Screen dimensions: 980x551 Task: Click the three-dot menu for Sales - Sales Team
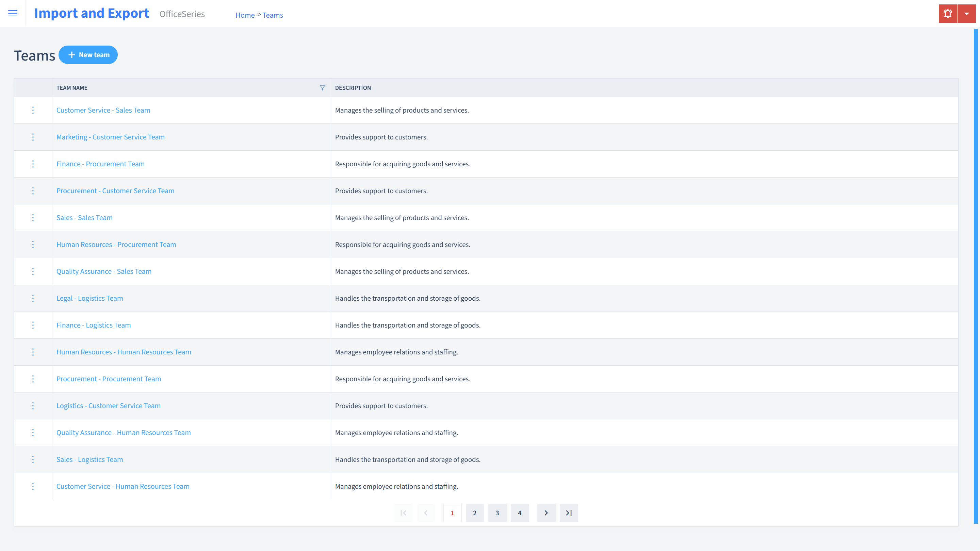(x=33, y=217)
